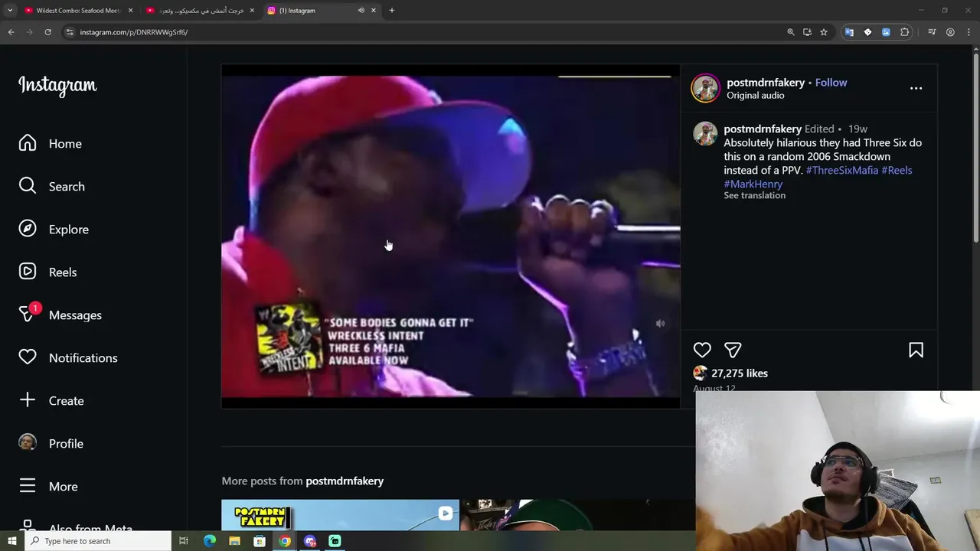Open Search in the Instagram sidebar

point(51,187)
